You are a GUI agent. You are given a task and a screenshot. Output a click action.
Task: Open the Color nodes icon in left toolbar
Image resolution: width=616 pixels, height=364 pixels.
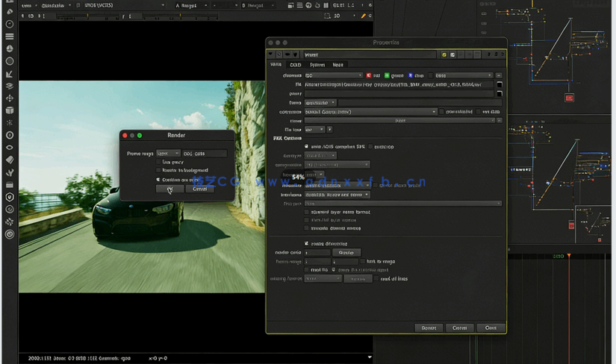point(10,49)
